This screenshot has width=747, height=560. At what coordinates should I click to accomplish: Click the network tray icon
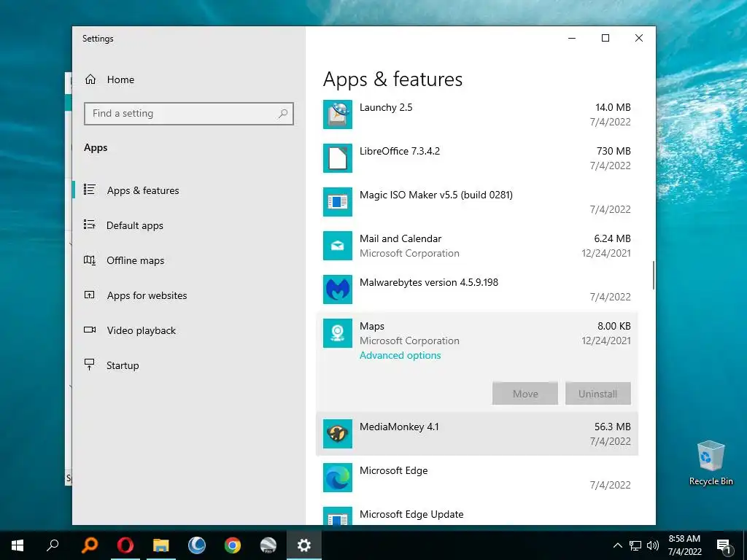pyautogui.click(x=635, y=545)
